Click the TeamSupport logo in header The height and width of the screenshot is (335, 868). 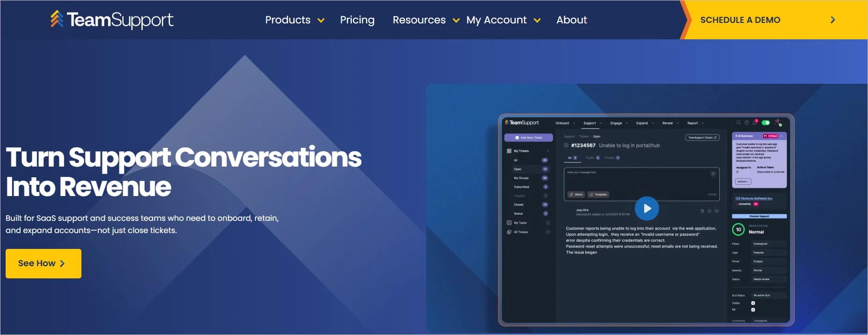(112, 20)
